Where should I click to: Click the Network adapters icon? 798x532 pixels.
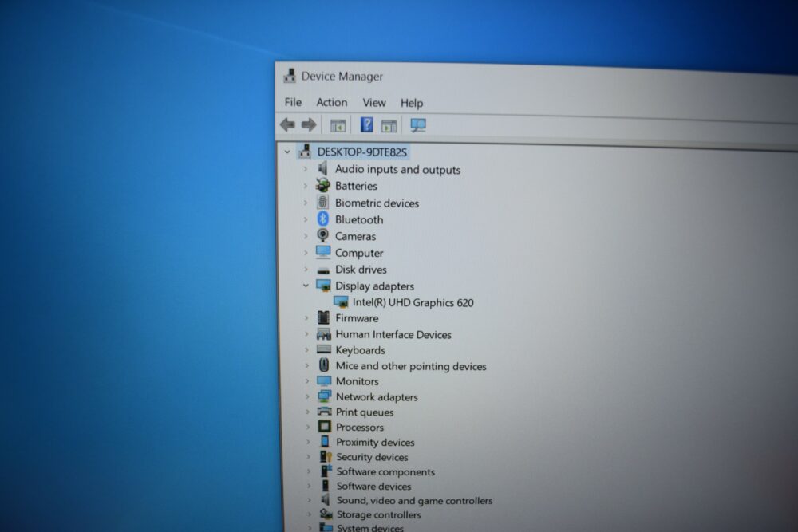click(324, 396)
